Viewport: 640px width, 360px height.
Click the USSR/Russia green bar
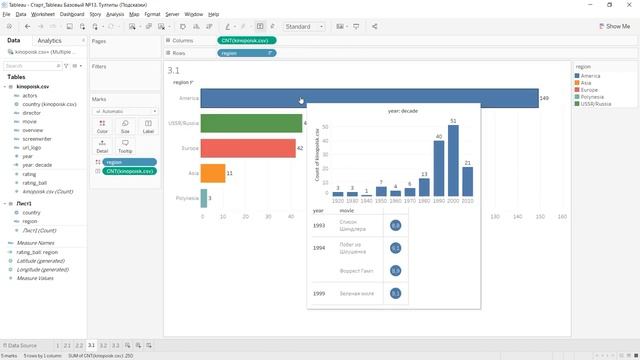[x=251, y=123]
